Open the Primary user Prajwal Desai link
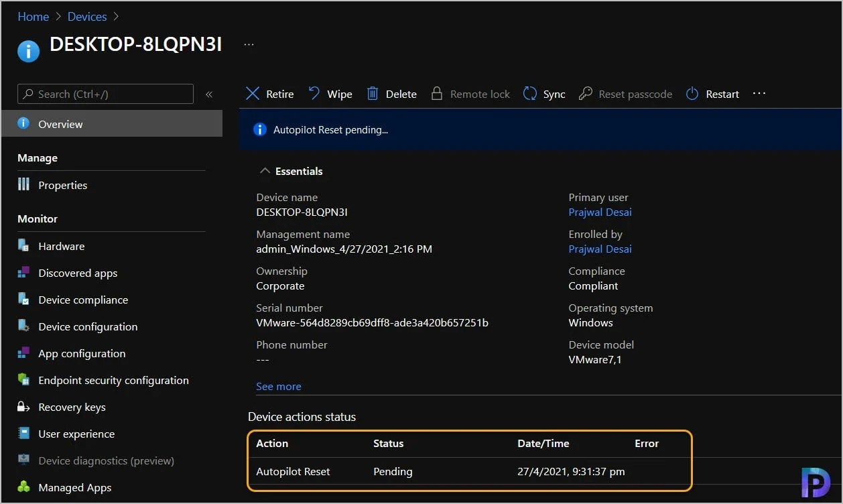Image resolution: width=843 pixels, height=504 pixels. click(600, 212)
